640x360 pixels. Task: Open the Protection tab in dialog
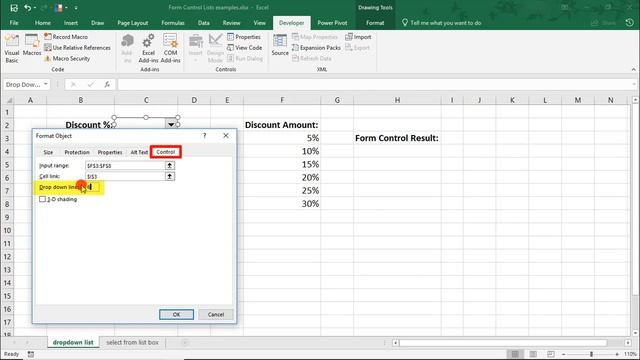point(77,152)
